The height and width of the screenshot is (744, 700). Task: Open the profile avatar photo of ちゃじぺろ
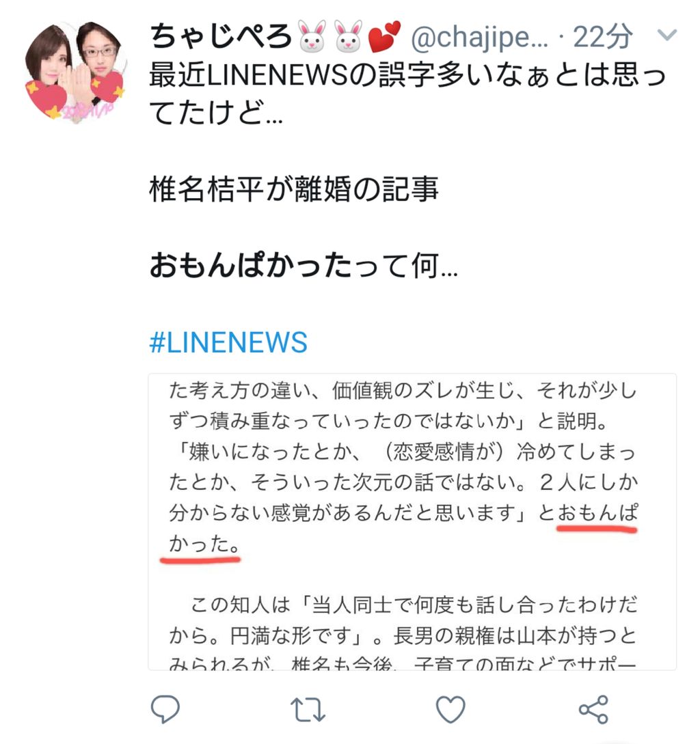(76, 71)
